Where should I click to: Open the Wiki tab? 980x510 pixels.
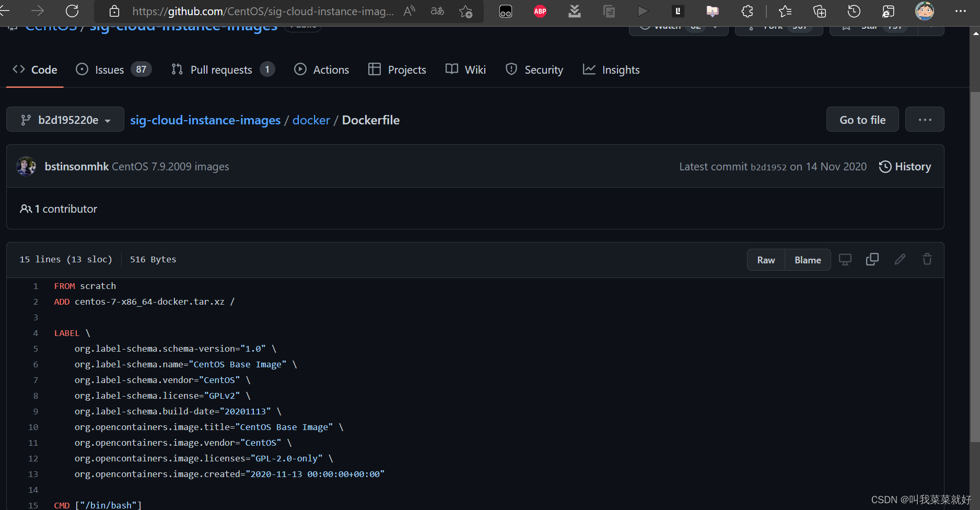point(465,69)
